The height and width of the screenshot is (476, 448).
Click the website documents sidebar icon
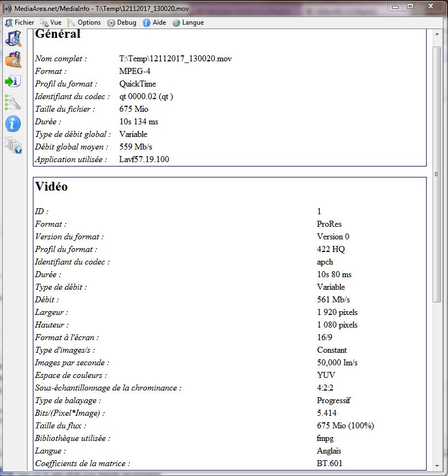pos(13,145)
